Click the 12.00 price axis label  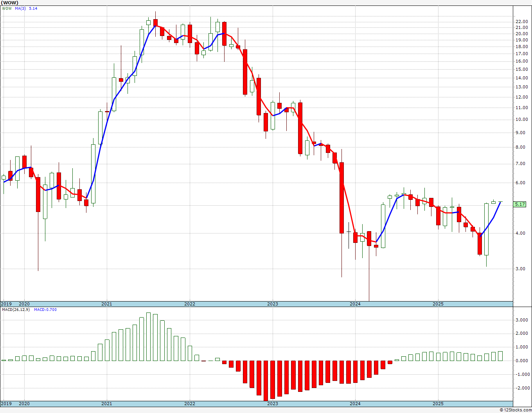[521, 97]
